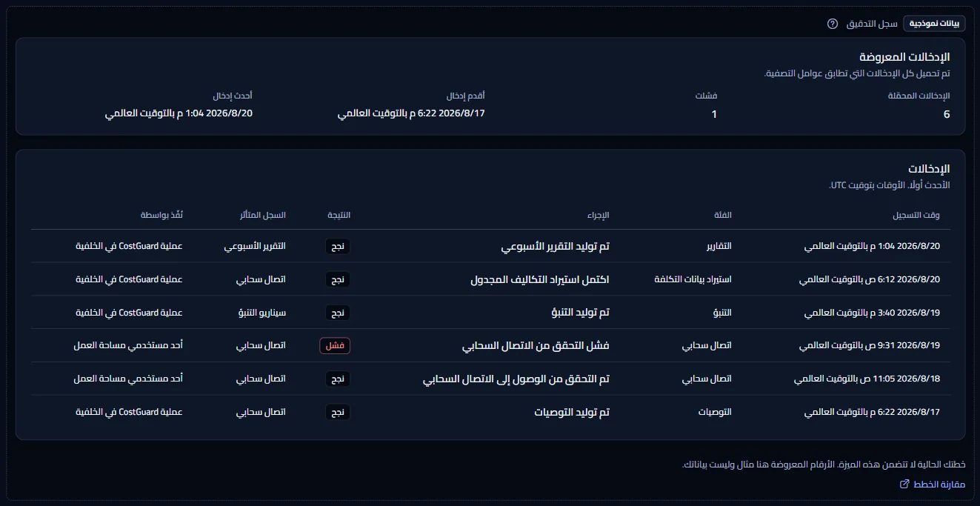980x506 pixels.
Task: Click the بيانات نموذجية badge
Action: 935,24
